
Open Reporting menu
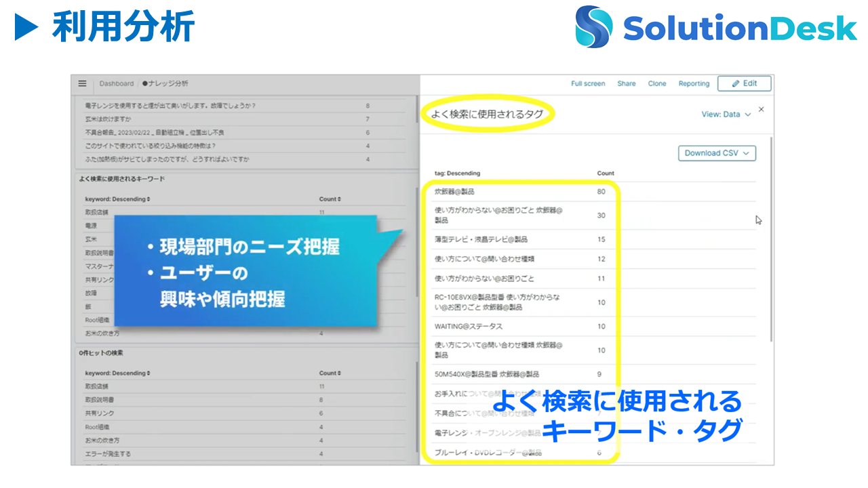(694, 83)
